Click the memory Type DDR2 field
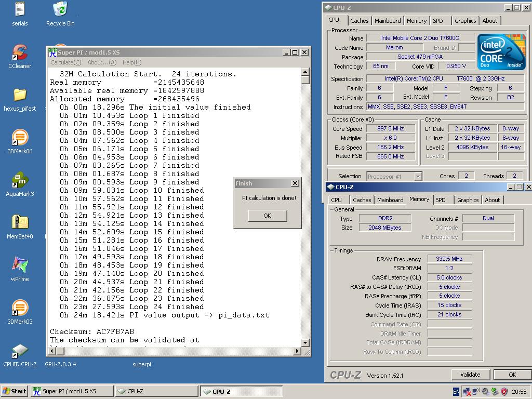This screenshot has width=532, height=399. click(x=385, y=218)
